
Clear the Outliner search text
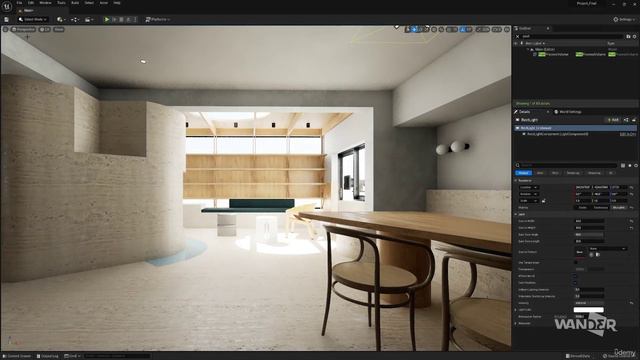point(518,36)
